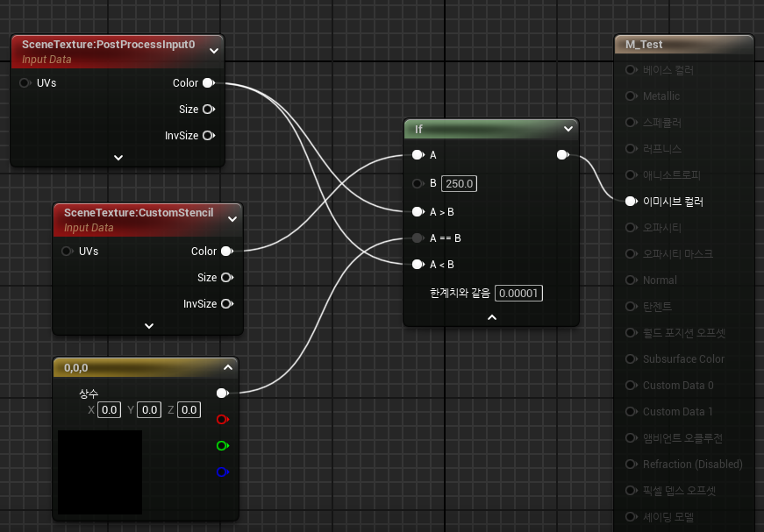Click the 앰비언트 오클루전 input pin
The image size is (764, 532).
(632, 437)
